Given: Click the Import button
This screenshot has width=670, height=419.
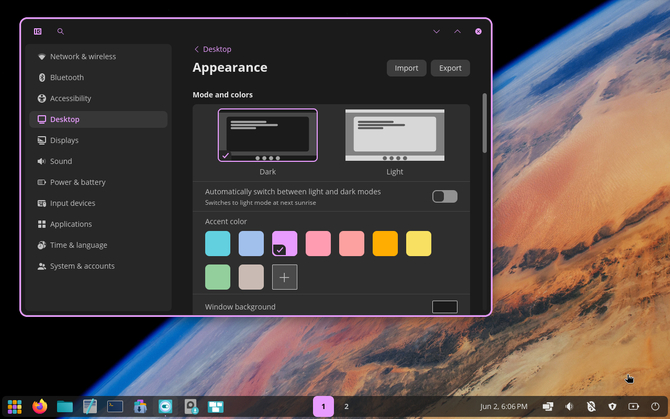Looking at the screenshot, I should click(406, 68).
